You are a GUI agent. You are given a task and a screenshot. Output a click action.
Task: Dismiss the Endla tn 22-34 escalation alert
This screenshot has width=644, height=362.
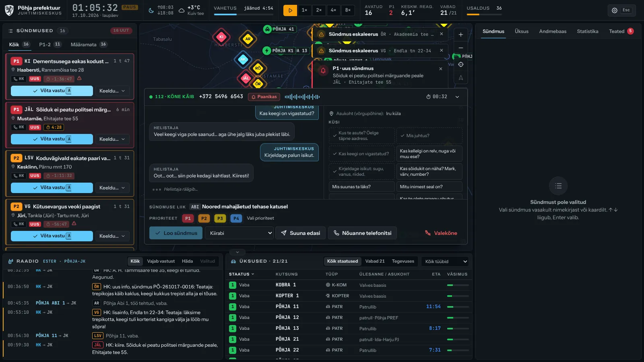tap(442, 51)
